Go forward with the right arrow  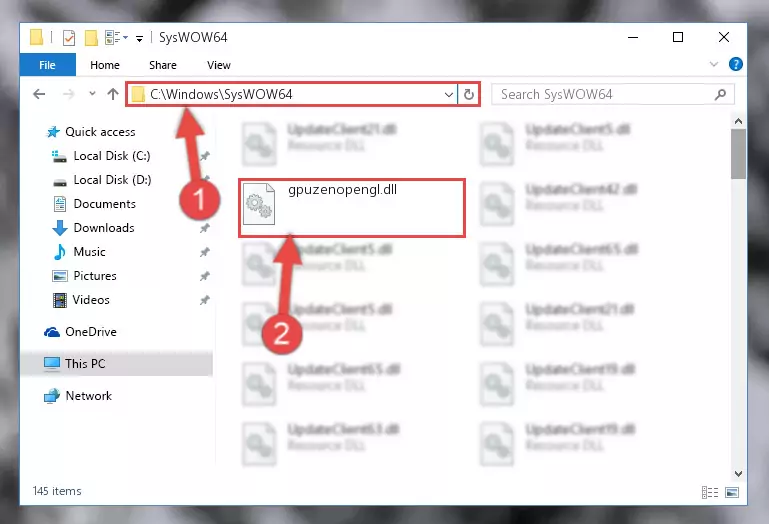point(69,94)
